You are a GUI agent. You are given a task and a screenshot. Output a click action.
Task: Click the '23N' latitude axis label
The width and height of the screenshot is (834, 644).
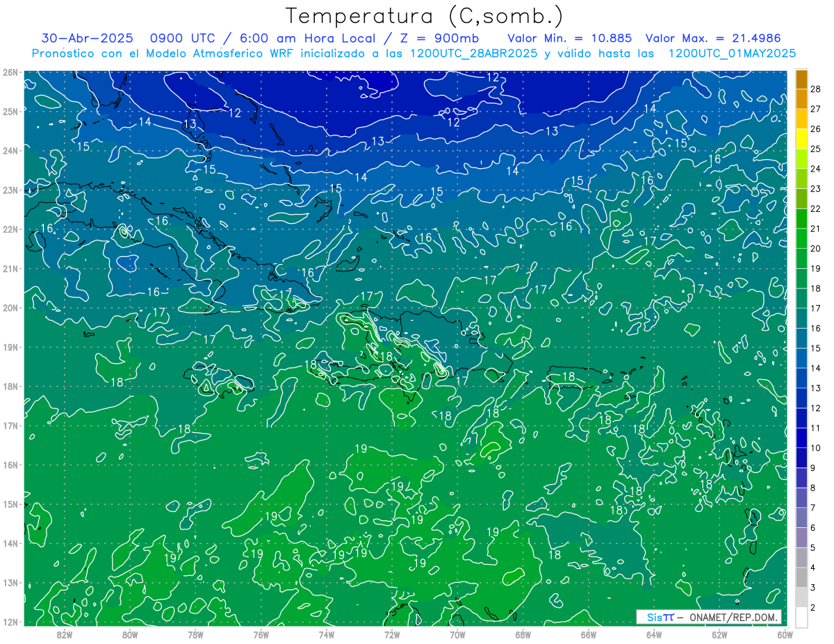click(x=10, y=190)
